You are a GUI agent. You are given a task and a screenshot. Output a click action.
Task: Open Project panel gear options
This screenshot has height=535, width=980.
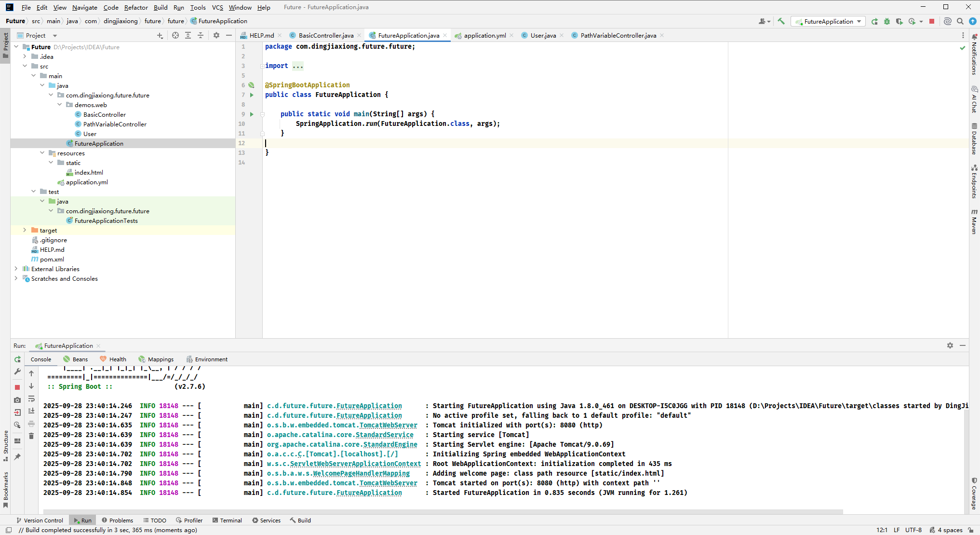[216, 35]
